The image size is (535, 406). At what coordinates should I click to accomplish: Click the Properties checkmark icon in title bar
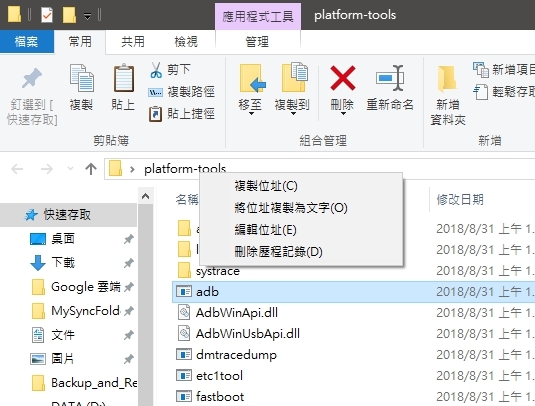47,15
